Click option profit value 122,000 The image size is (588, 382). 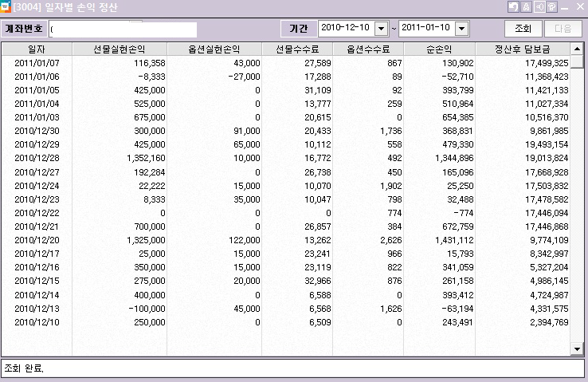pos(245,240)
